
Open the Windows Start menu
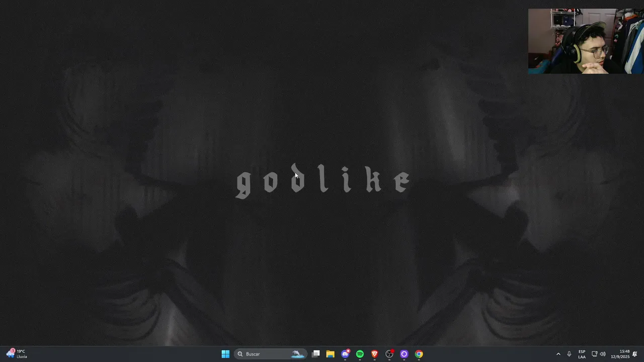(x=225, y=354)
